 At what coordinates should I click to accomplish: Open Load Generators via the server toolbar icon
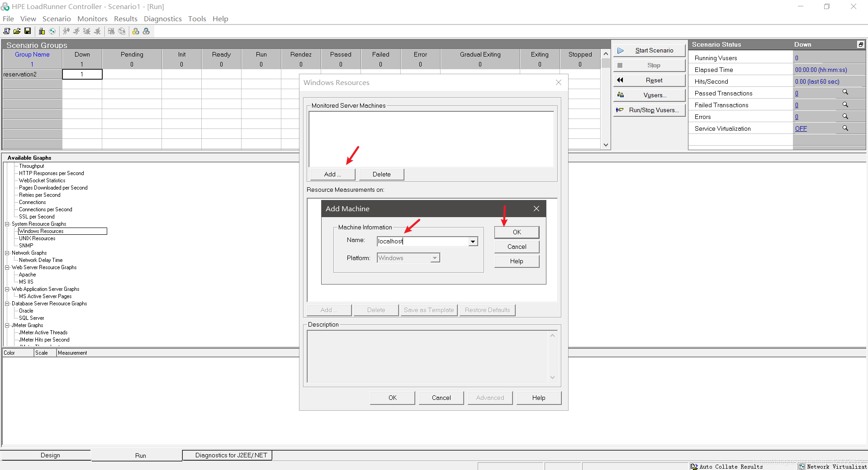(42, 31)
